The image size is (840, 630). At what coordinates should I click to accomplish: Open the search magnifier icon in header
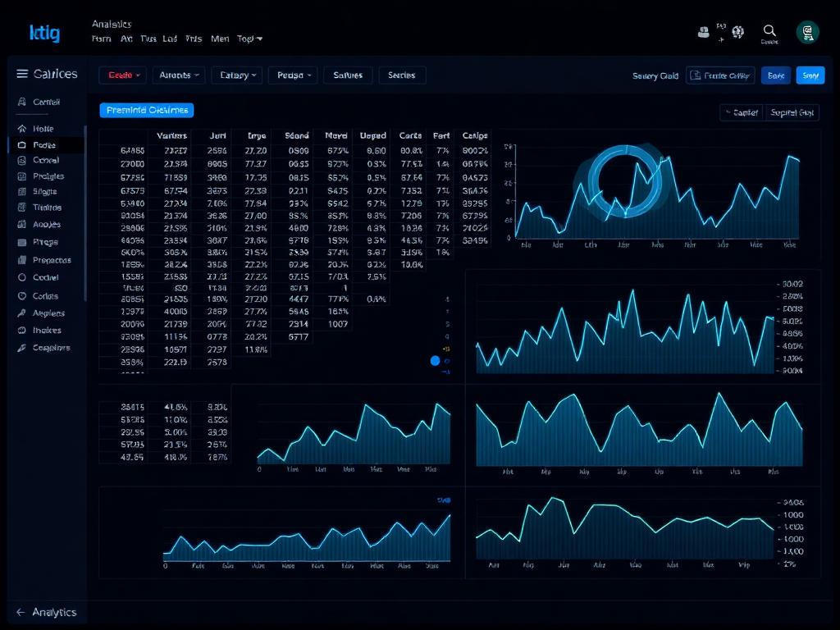[769, 30]
